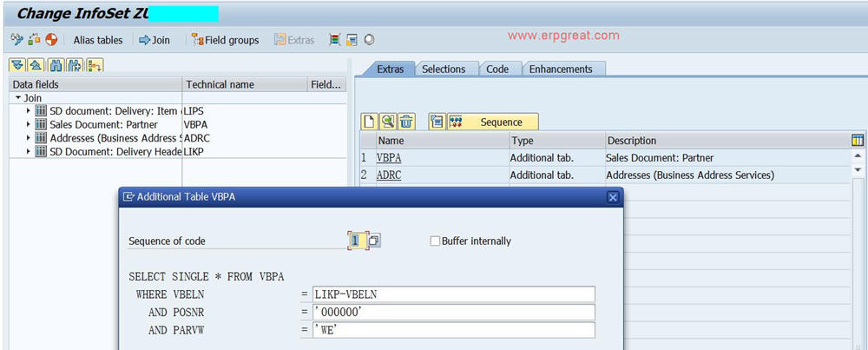Click the Find binoculars icon
Screen dimensions: 868x350
tap(56, 65)
